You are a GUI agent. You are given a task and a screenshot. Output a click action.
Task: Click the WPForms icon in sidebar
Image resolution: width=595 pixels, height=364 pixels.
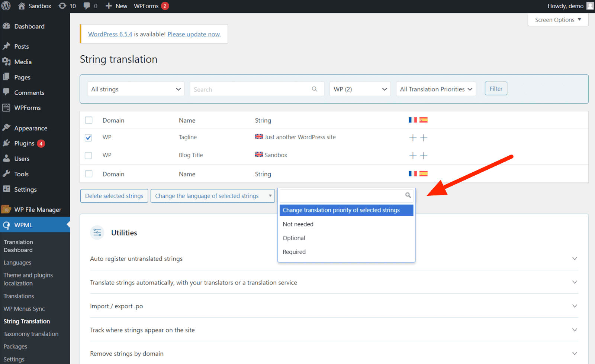tap(6, 108)
